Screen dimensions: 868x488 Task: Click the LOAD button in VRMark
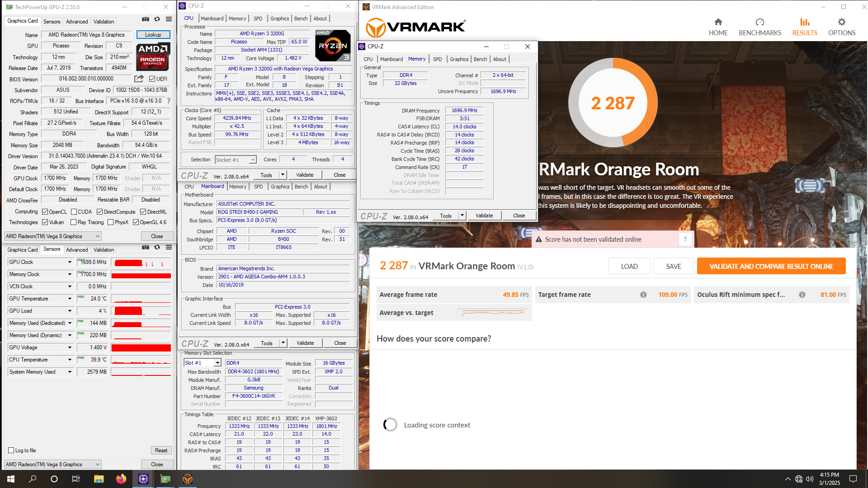click(x=629, y=266)
